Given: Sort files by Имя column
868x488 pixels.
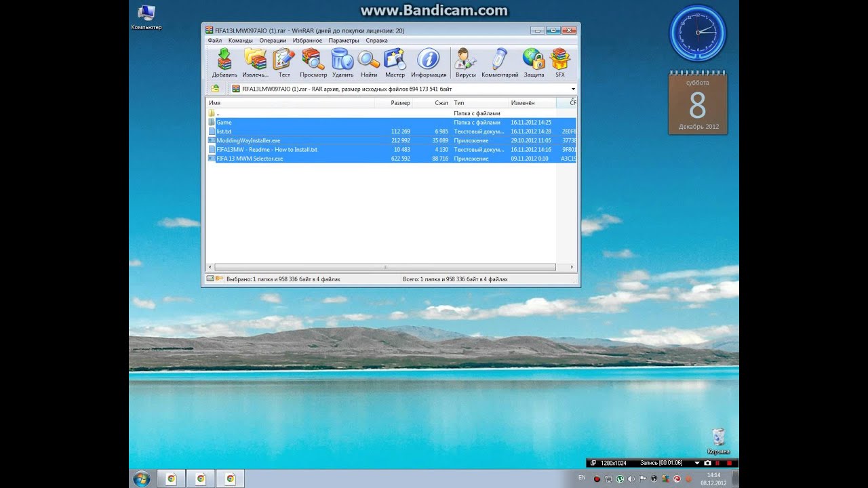Looking at the screenshot, I should [291, 103].
